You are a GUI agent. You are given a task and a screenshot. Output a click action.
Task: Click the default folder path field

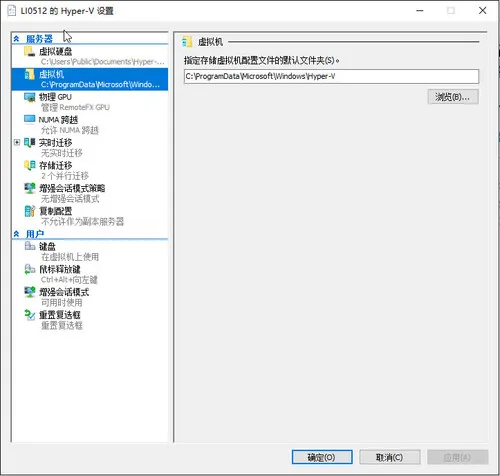[x=331, y=76]
